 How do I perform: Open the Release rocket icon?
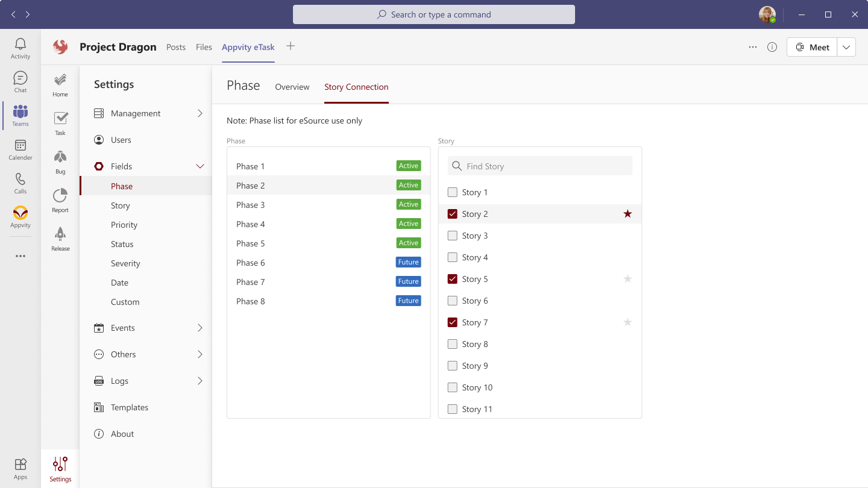(x=60, y=239)
